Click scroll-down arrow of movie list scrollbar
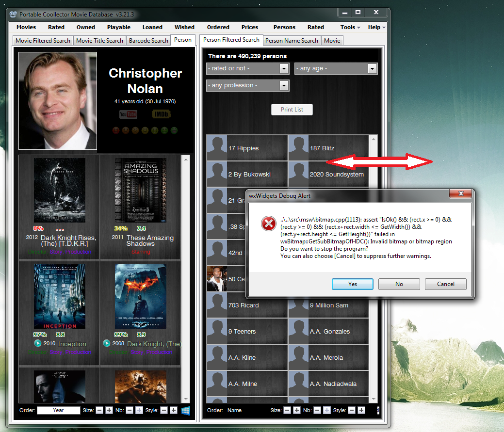This screenshot has width=504, height=432. coord(186,399)
